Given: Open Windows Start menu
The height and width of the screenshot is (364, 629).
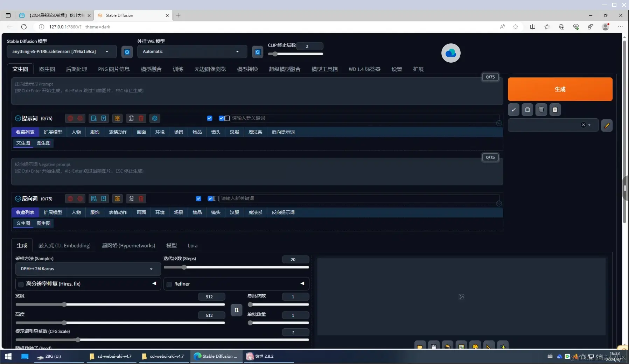Looking at the screenshot, I should [x=8, y=356].
